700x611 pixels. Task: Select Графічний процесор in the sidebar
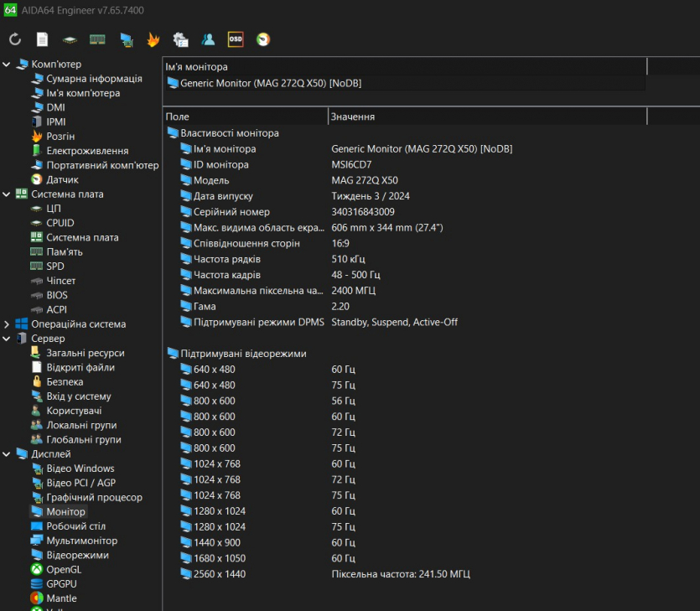(94, 497)
